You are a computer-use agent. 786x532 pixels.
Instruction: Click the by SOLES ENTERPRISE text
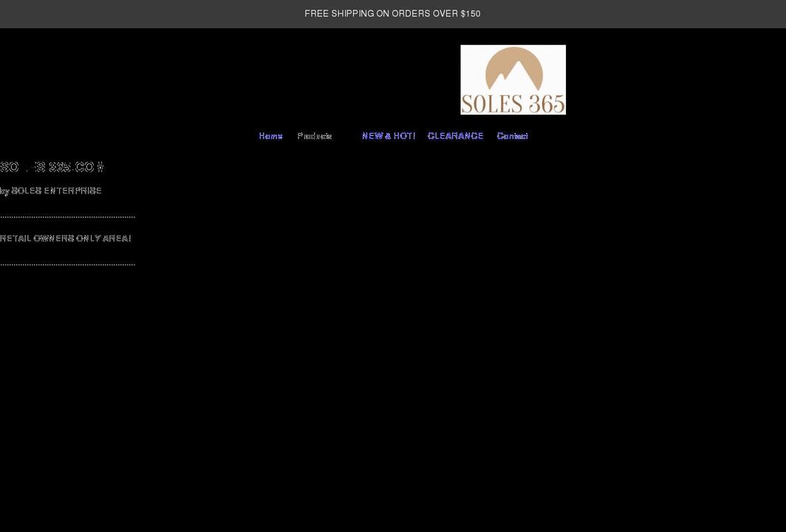tap(51, 190)
